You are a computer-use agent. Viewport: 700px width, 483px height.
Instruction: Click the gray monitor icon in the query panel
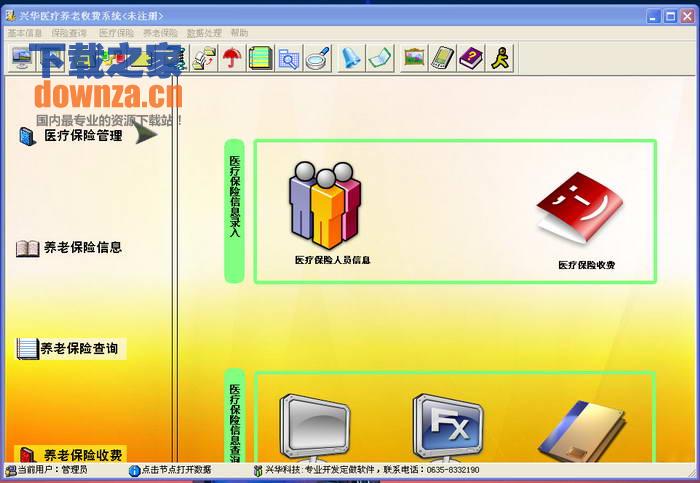pyautogui.click(x=315, y=428)
